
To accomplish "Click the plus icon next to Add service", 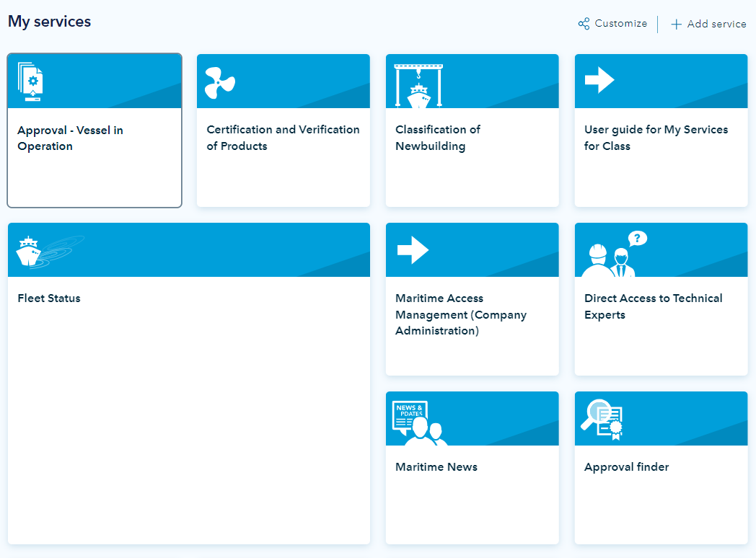I will [x=676, y=24].
